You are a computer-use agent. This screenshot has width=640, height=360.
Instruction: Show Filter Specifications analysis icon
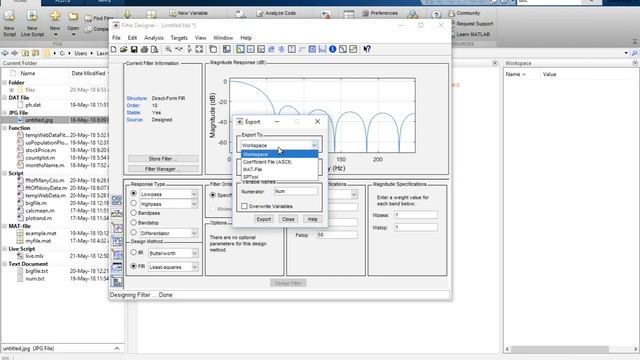coord(227,49)
